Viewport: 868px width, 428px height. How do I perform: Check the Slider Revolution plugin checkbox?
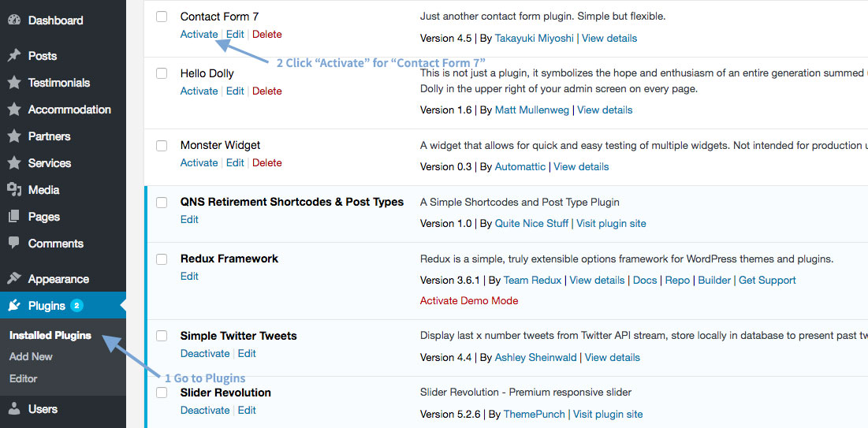(x=162, y=393)
